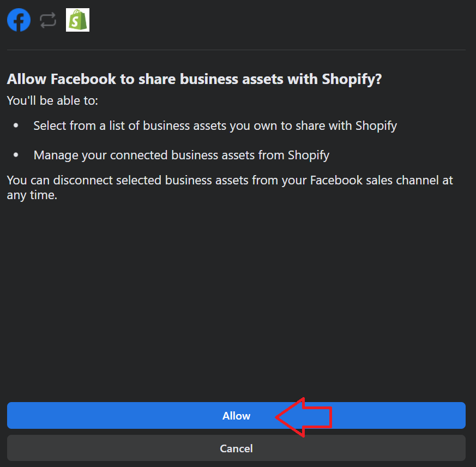Click the empty dark area above Allow
The height and width of the screenshot is (467, 476).
(236, 301)
